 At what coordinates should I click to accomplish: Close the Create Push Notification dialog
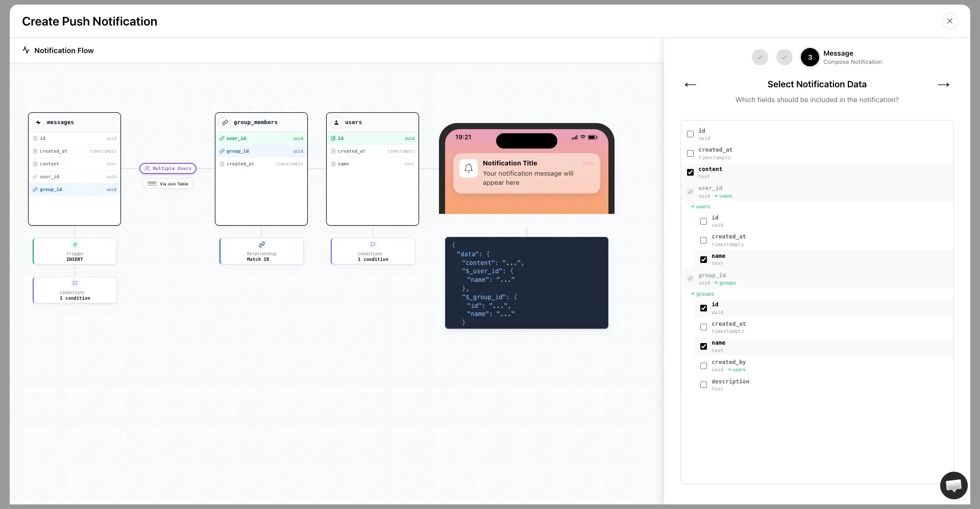[949, 21]
